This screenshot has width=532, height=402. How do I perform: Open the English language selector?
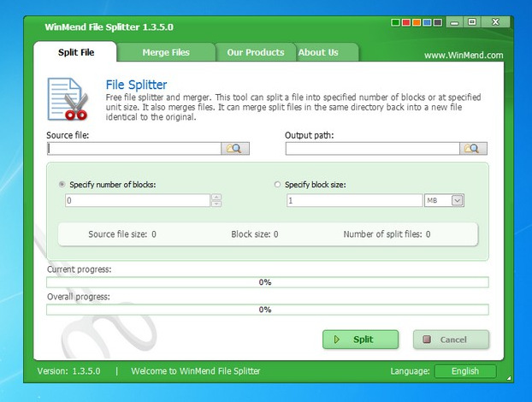coord(465,371)
